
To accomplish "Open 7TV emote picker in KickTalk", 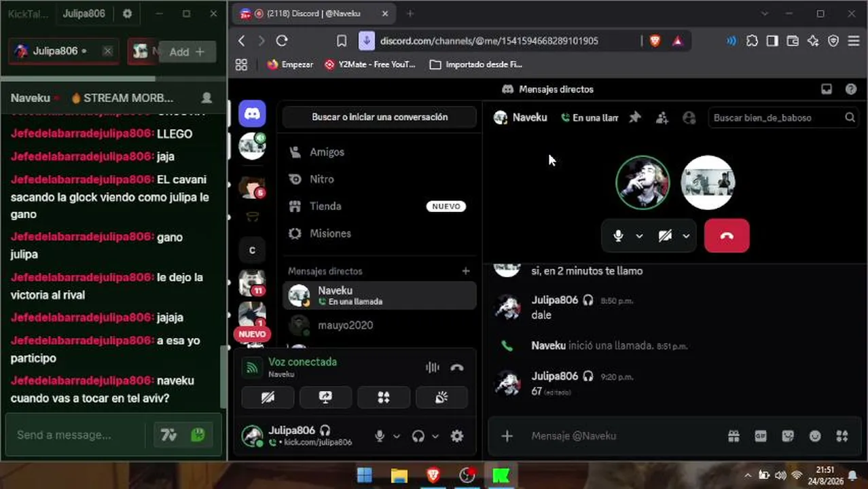I will [168, 435].
